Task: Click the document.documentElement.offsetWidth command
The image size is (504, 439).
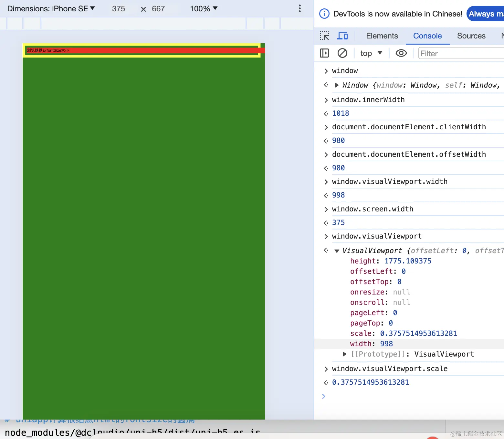Action: [x=409, y=154]
